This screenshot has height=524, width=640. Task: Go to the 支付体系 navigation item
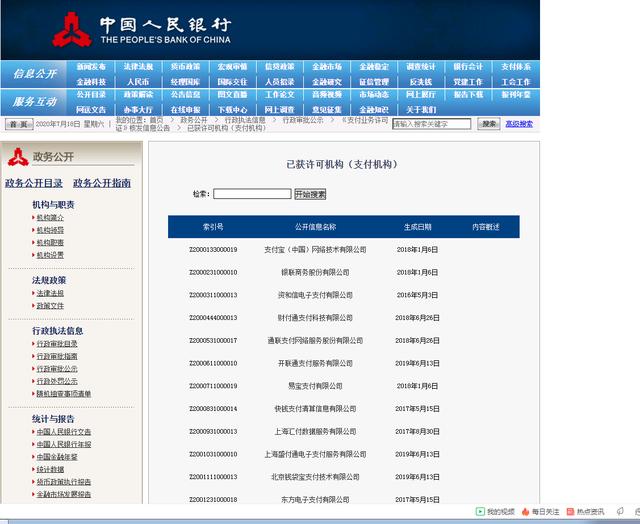516,67
